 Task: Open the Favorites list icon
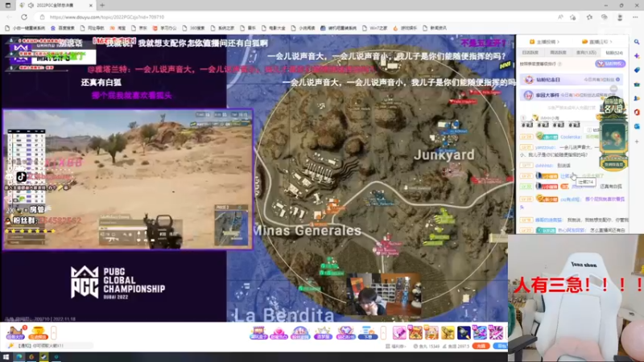pyautogui.click(x=589, y=17)
